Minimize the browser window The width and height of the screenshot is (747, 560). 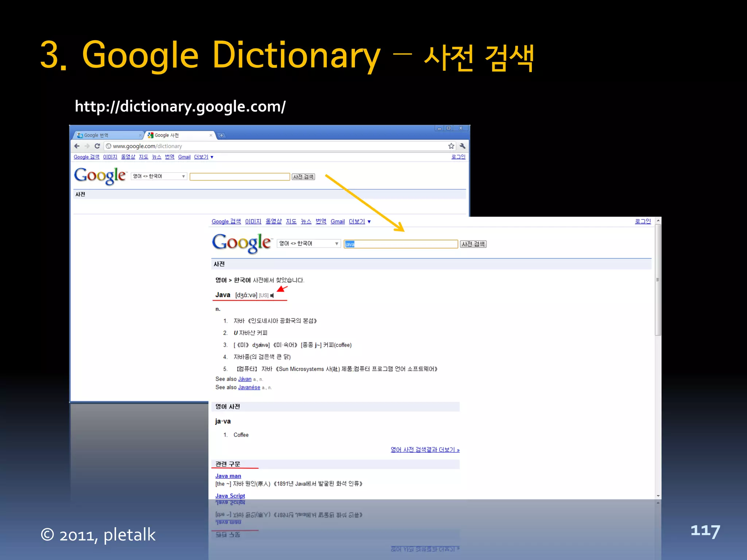tap(440, 128)
